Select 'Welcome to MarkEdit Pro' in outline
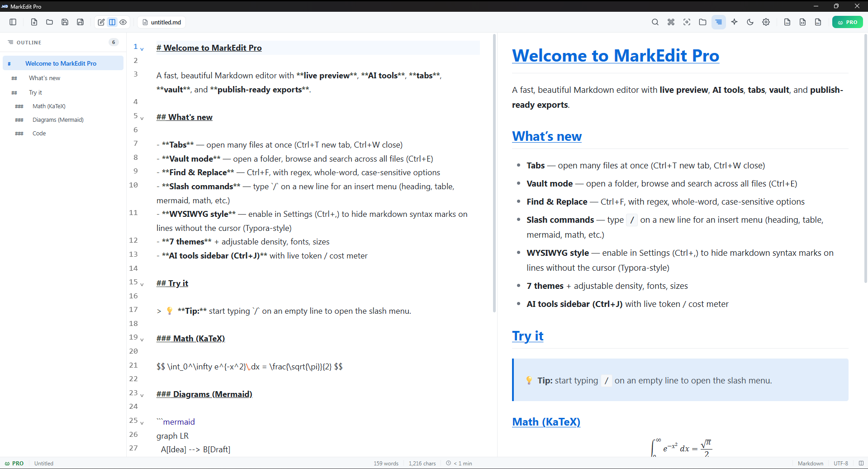The width and height of the screenshot is (868, 469). point(63,63)
